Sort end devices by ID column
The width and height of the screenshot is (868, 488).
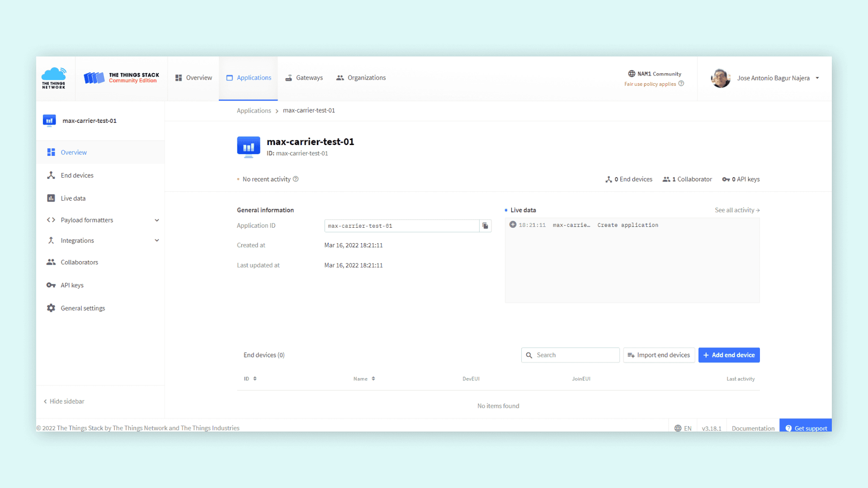pyautogui.click(x=250, y=379)
